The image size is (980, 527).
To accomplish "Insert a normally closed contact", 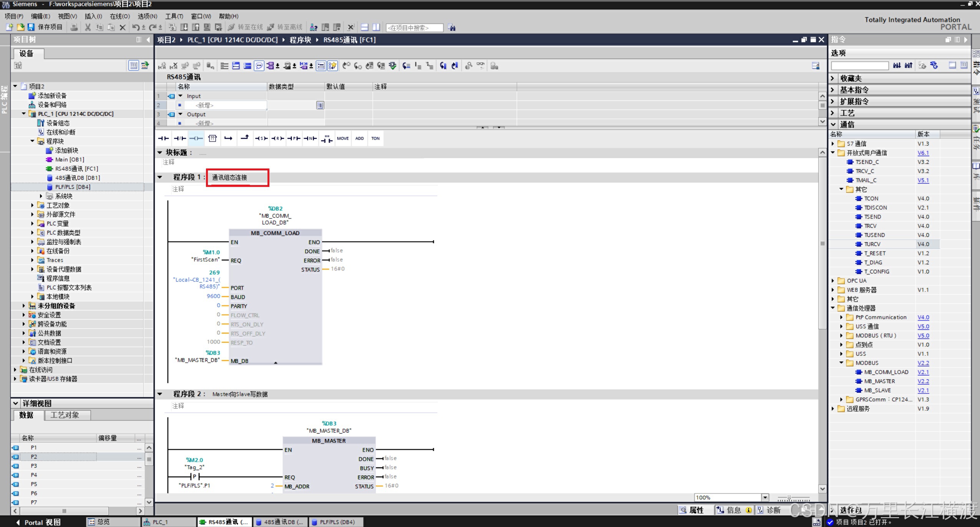I will [179, 138].
